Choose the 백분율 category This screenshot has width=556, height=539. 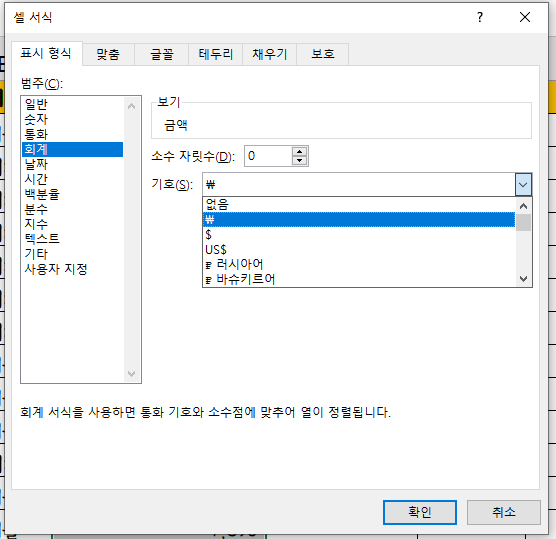tap(72, 194)
